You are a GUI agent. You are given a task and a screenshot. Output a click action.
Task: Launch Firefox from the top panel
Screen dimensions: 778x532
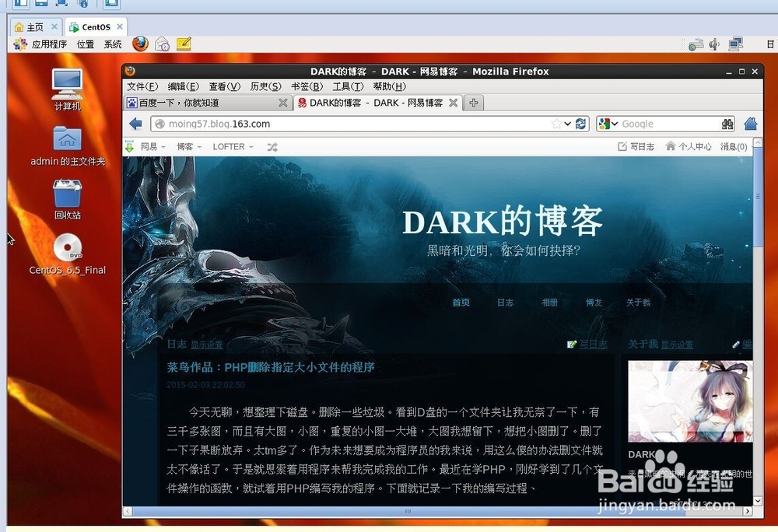[140, 44]
